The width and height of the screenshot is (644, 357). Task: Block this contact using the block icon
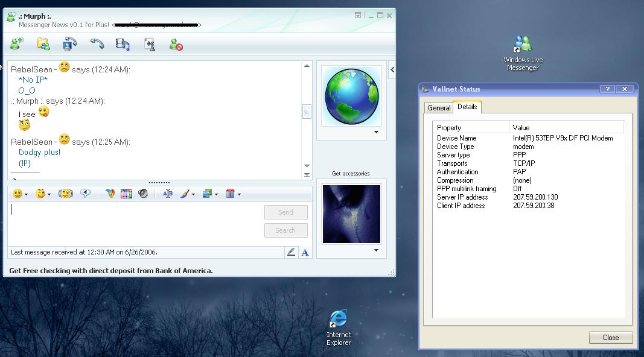click(176, 44)
